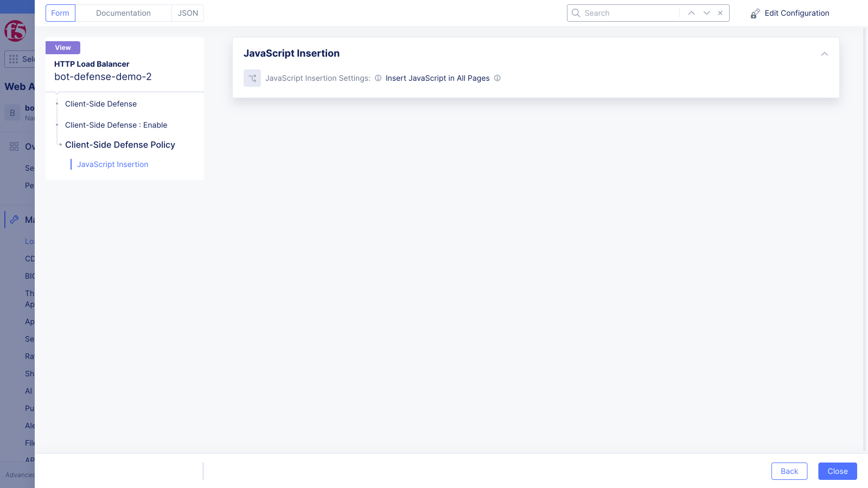The height and width of the screenshot is (488, 868).
Task: Select JavaScript Insertion in the navigation tree
Action: (112, 164)
